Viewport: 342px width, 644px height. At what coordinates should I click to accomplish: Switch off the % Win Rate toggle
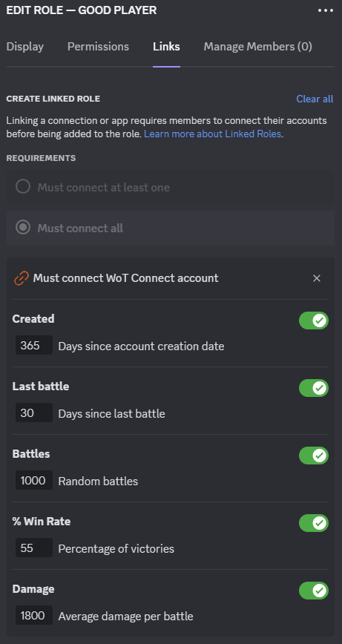coord(314,523)
